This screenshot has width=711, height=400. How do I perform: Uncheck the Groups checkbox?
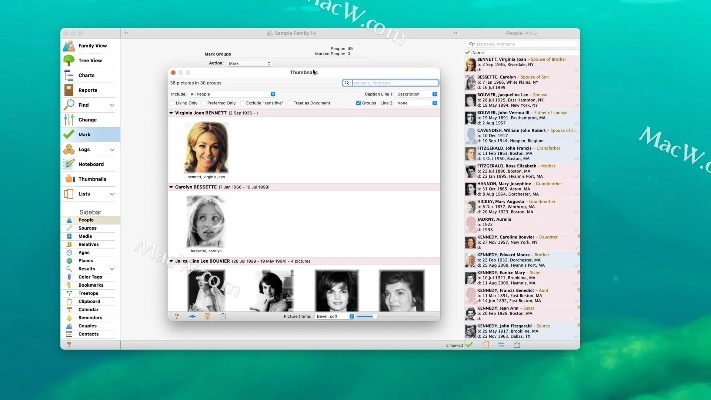(x=359, y=102)
